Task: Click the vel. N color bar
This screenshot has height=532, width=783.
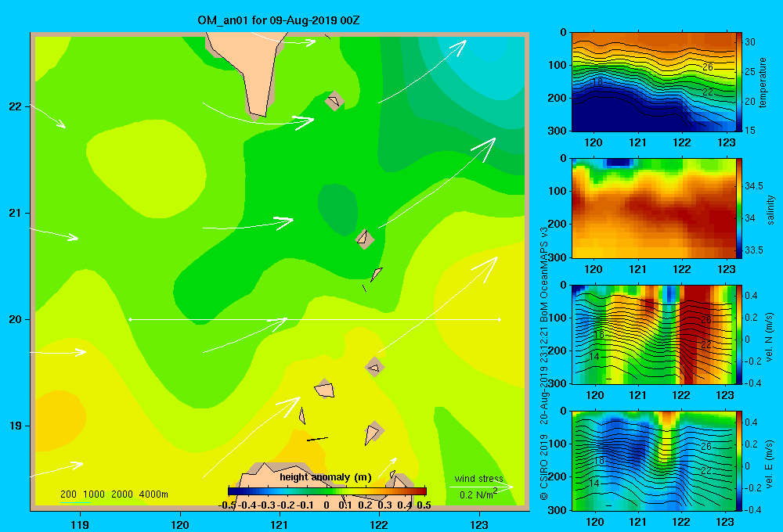Action: (x=739, y=334)
